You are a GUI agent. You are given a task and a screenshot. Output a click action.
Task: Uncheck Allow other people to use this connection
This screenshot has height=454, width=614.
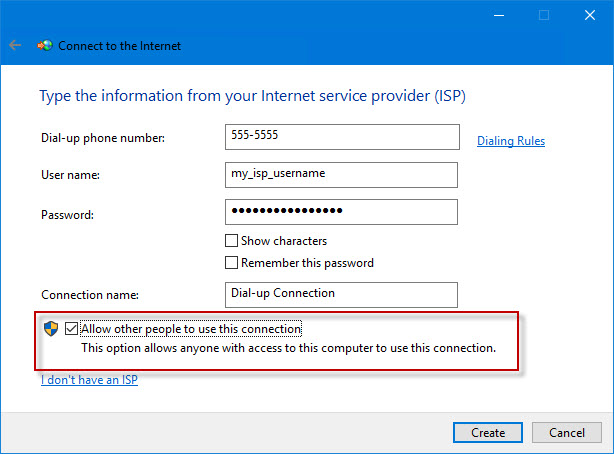(72, 328)
